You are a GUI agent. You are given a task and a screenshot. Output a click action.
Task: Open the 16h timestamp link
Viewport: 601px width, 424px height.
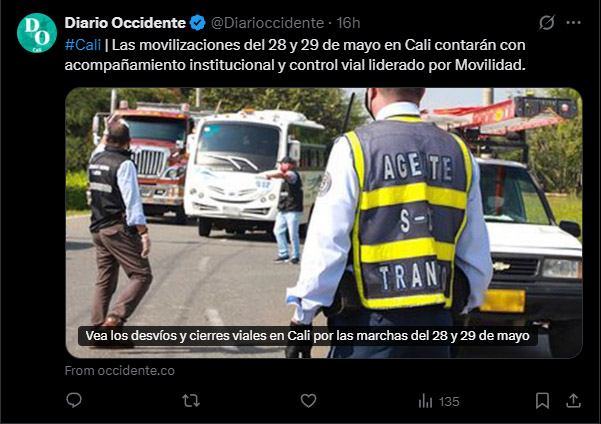point(348,23)
